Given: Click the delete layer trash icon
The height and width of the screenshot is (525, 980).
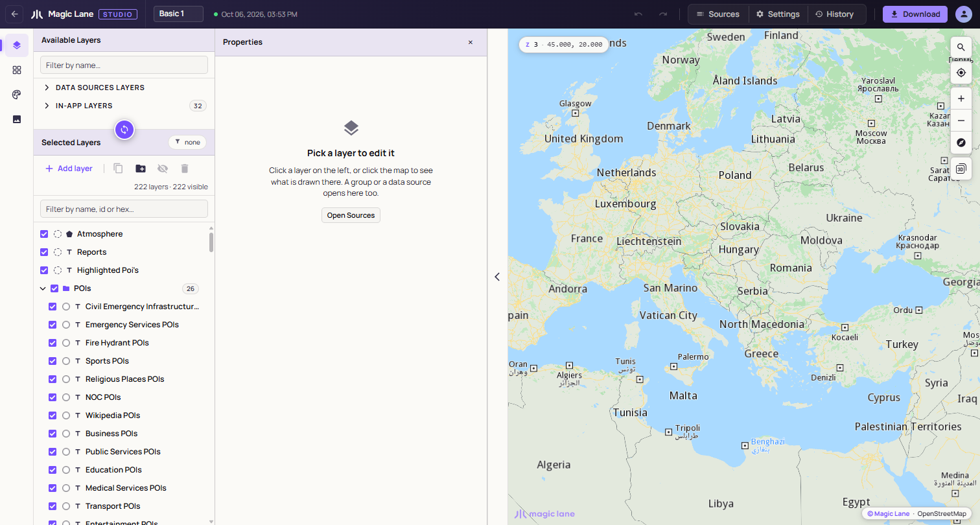Looking at the screenshot, I should 185,169.
